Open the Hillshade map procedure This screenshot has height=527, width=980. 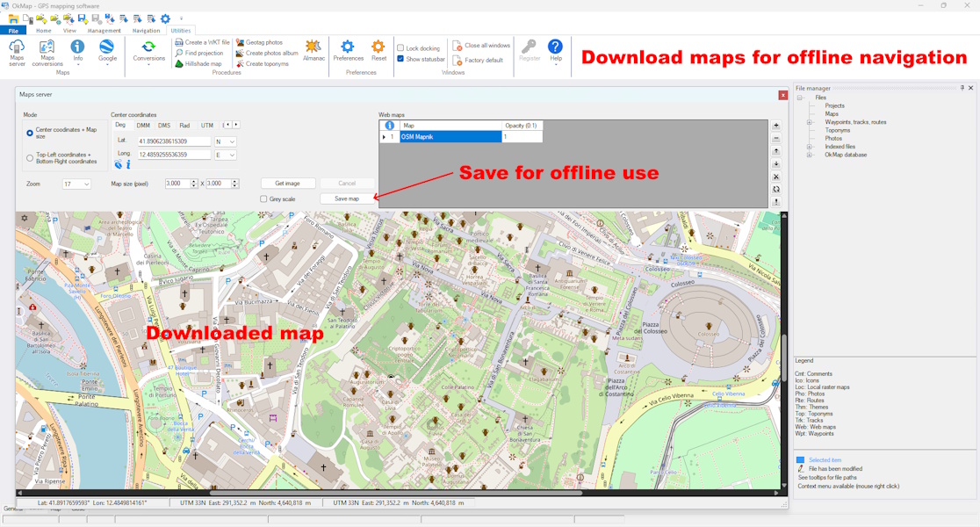click(198, 64)
